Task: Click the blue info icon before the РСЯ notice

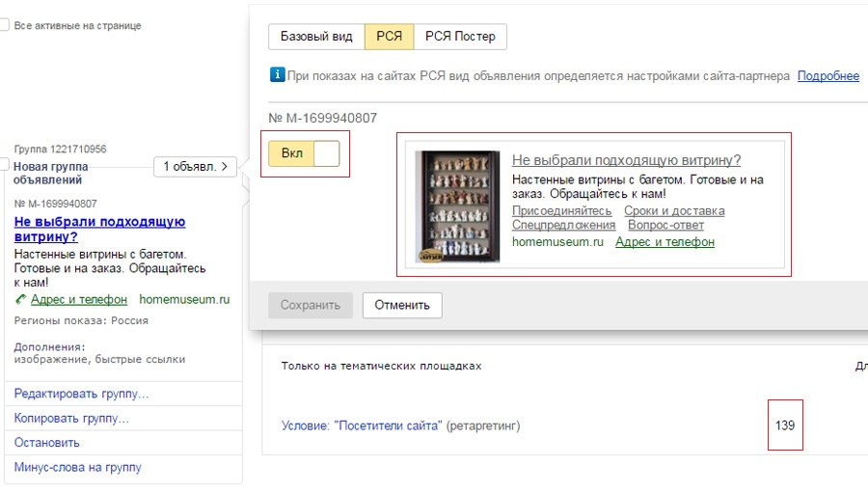Action: coord(277,75)
